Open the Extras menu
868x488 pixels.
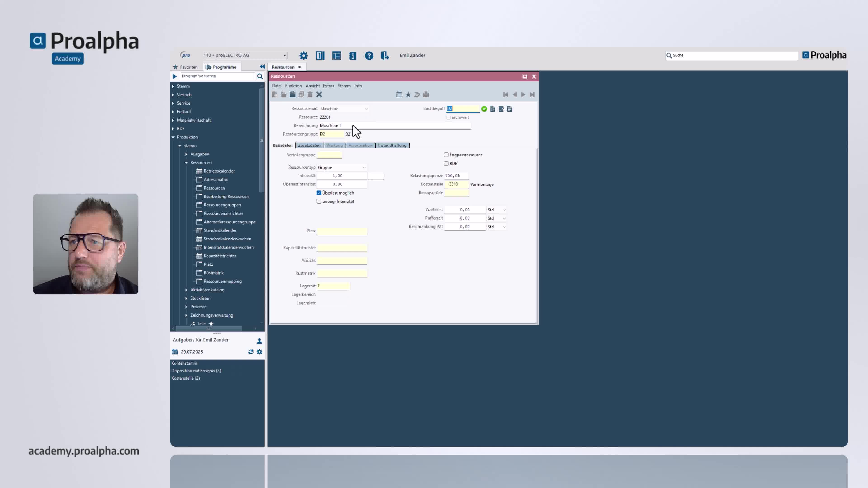(x=328, y=86)
